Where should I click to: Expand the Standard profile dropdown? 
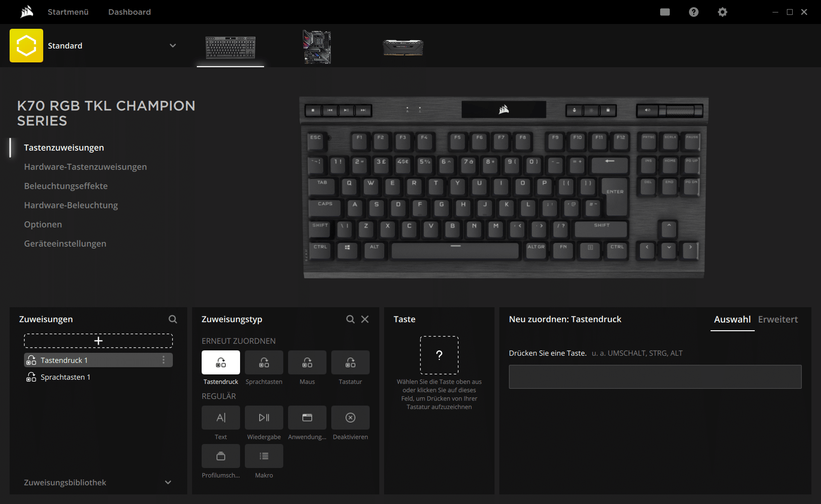(173, 46)
